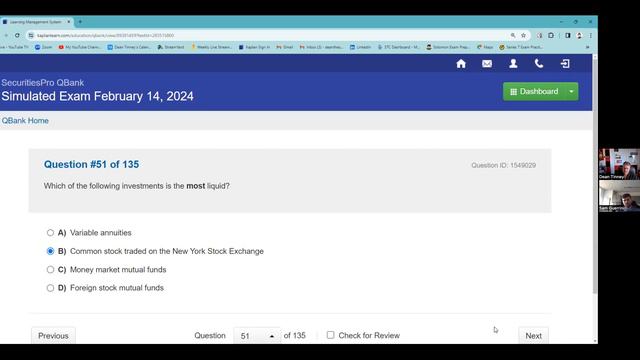Image resolution: width=640 pixels, height=360 pixels.
Task: Open the Kaplan Sign In bookmark
Action: point(254,47)
